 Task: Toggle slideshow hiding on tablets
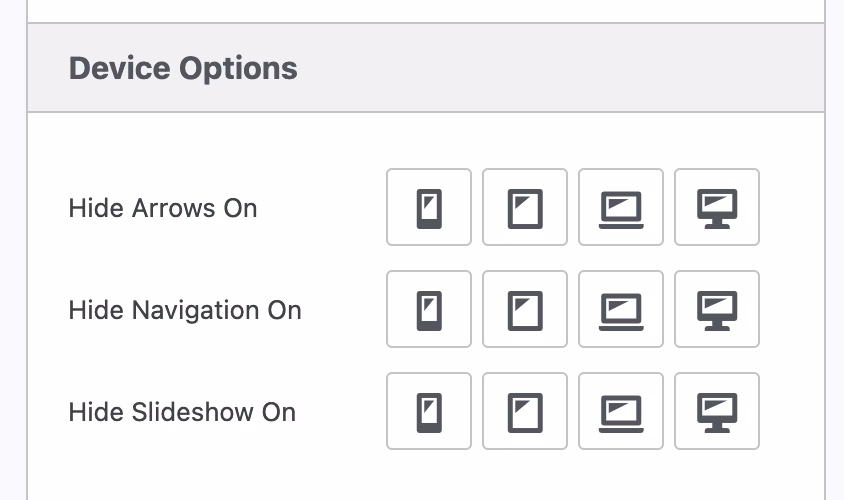(x=525, y=411)
